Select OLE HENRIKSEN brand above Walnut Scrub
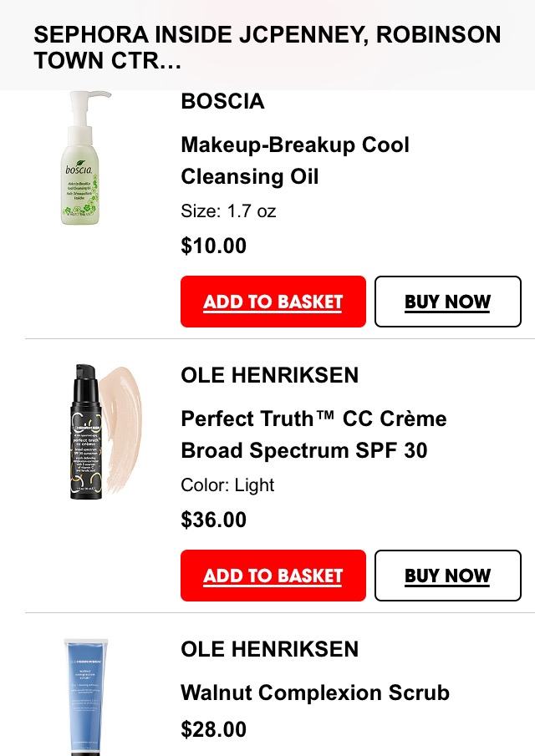Screen dimensions: 535x756 270,649
